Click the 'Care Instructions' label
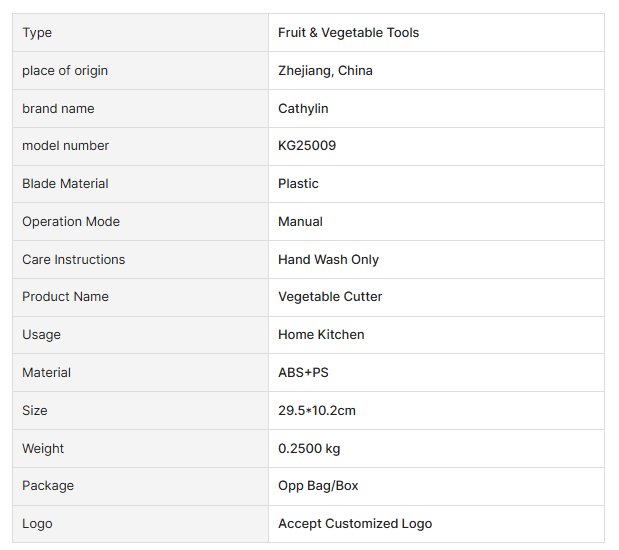 73,260
